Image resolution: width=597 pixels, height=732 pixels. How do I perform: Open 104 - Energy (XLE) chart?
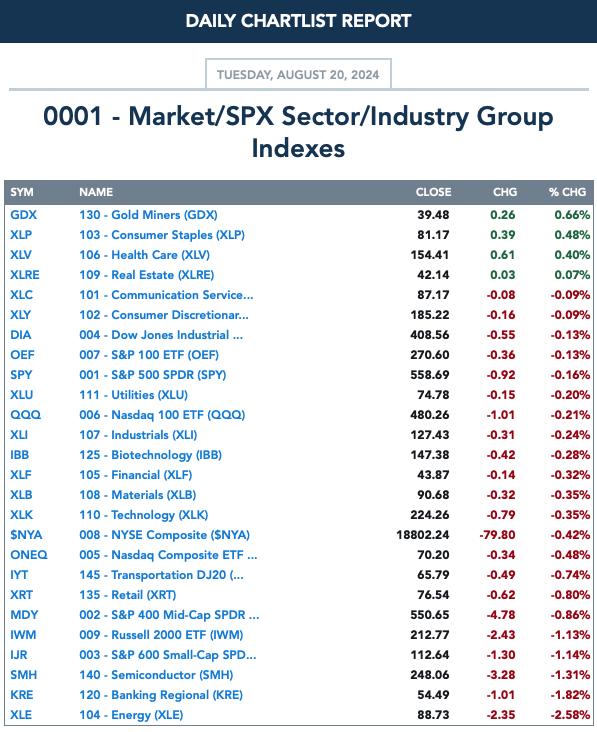pos(131,715)
